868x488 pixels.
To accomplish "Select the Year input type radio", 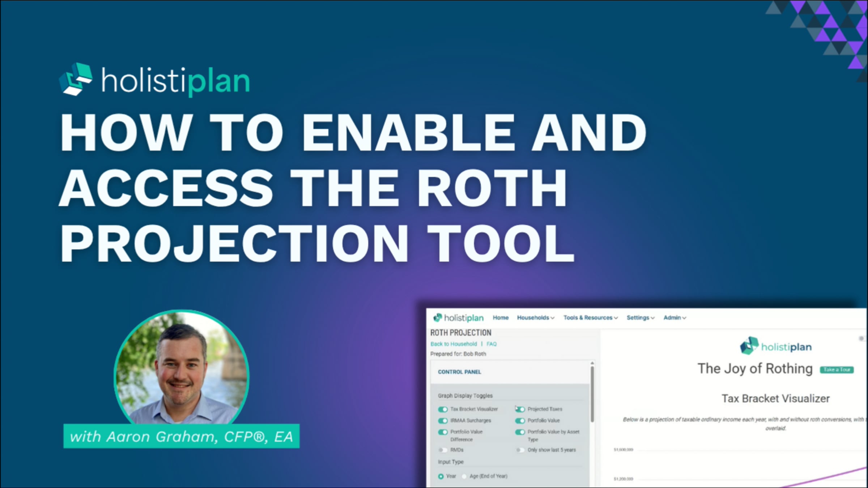I will [441, 476].
